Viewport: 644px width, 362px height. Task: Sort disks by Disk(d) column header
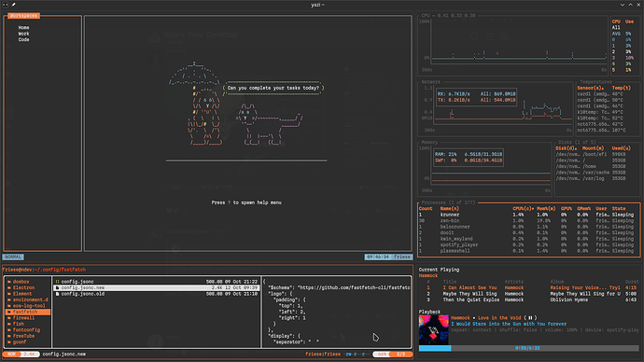(566, 148)
